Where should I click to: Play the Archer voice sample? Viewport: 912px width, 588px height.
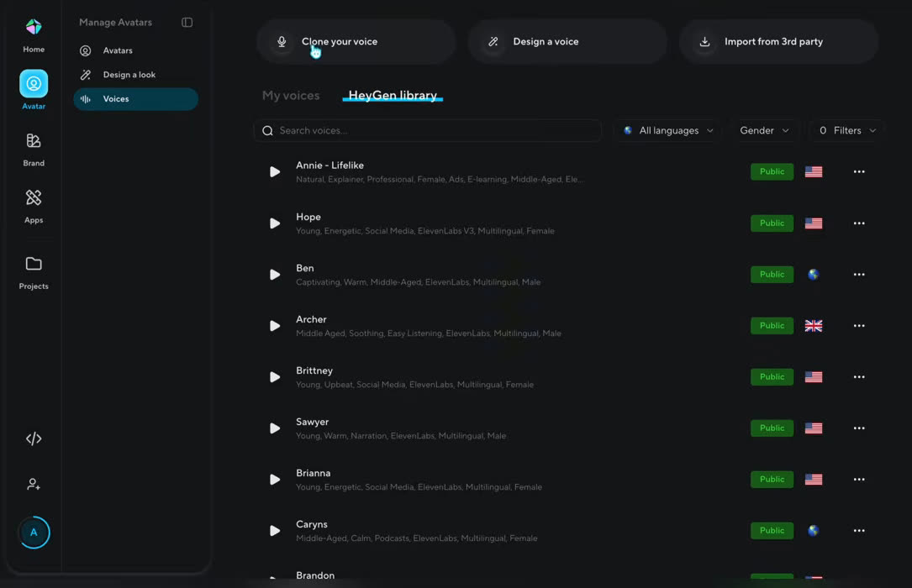(275, 326)
